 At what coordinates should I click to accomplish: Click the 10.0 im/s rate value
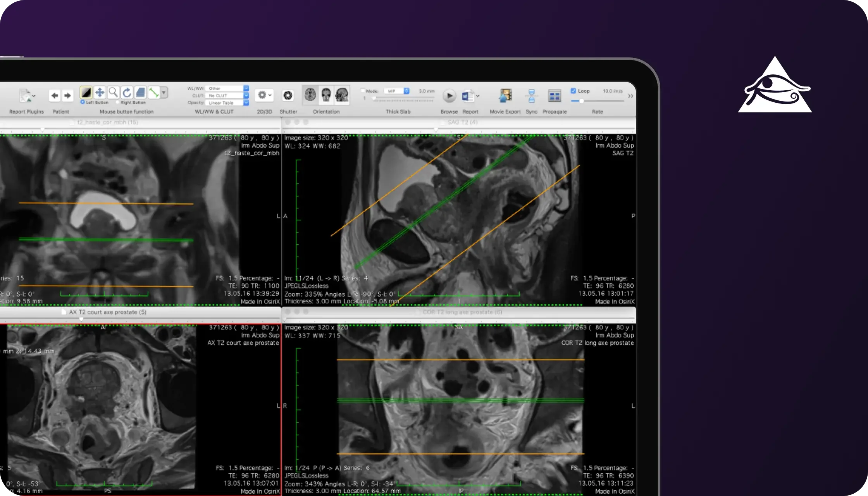613,91
